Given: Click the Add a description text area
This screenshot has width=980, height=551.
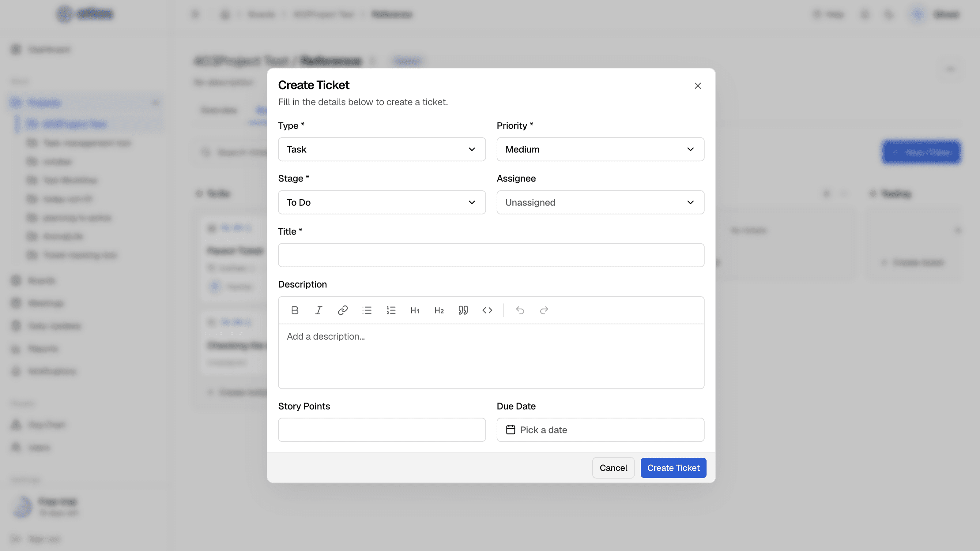Looking at the screenshot, I should pyautogui.click(x=491, y=356).
